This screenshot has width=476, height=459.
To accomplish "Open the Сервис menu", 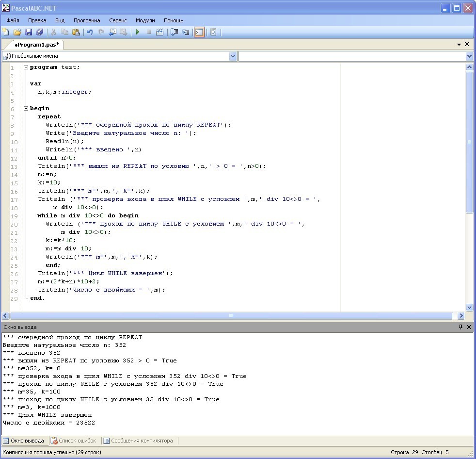I will tap(118, 20).
